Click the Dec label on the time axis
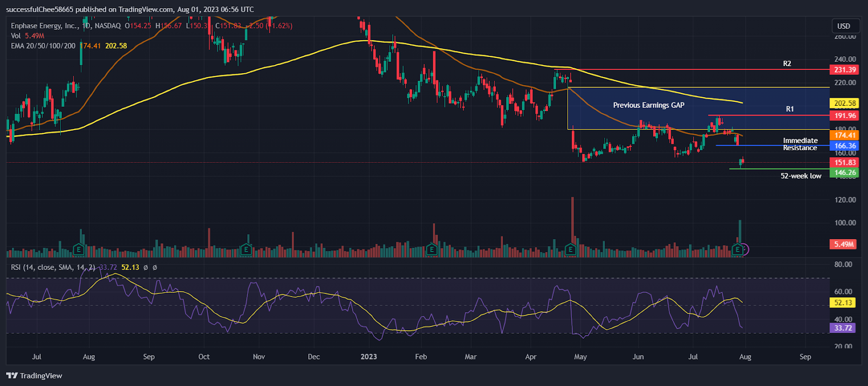This screenshot has width=868, height=386. (314, 357)
